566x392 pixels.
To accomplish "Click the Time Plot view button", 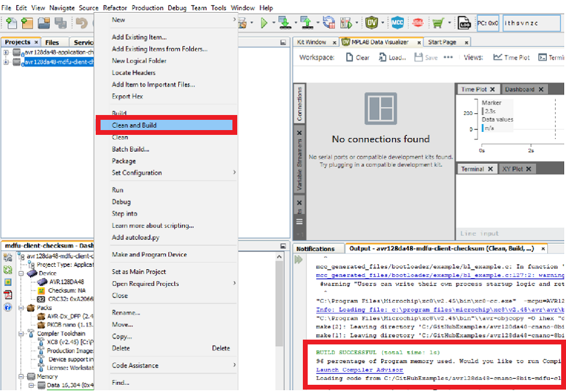I will 511,57.
